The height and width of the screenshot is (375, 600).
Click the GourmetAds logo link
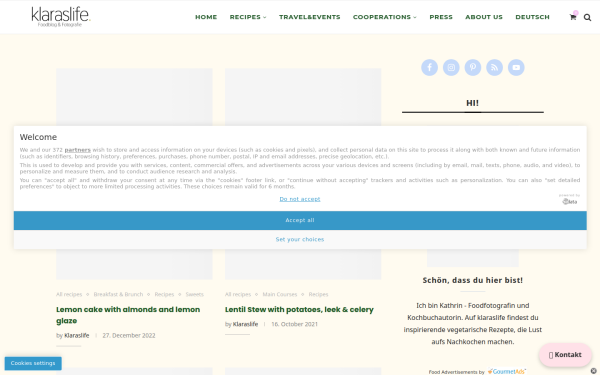click(x=506, y=371)
